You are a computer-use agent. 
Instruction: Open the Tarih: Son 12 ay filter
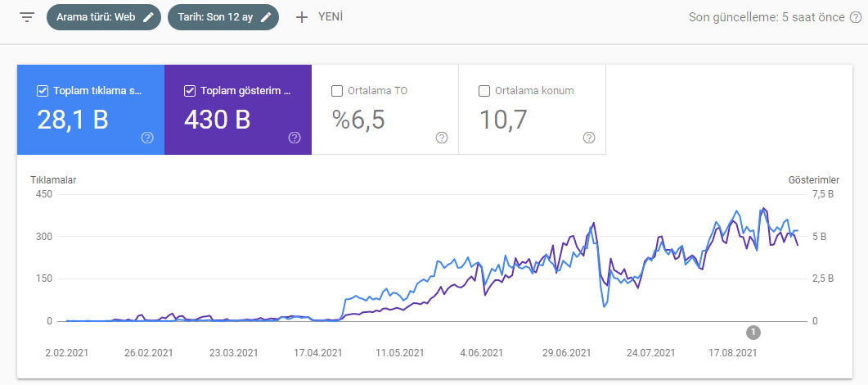click(215, 17)
